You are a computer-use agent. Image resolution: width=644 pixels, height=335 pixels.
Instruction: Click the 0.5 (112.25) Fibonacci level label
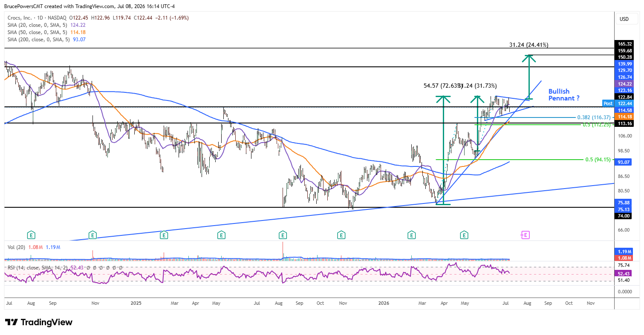598,124
